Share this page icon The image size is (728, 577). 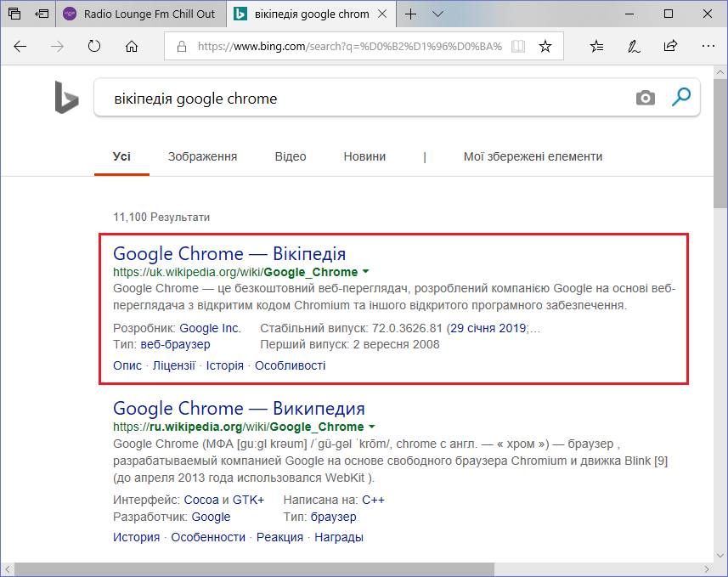670,46
